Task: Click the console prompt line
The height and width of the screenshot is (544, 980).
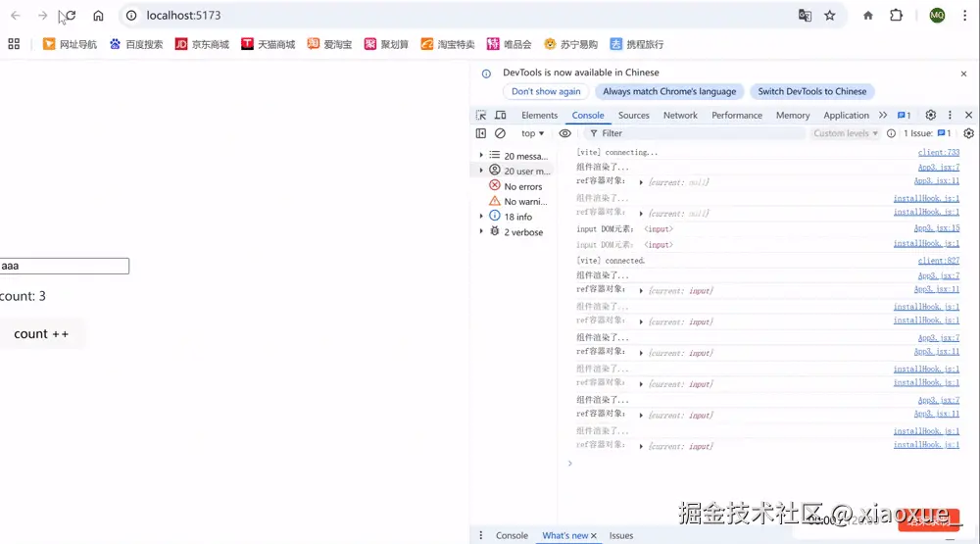Action: click(x=765, y=464)
